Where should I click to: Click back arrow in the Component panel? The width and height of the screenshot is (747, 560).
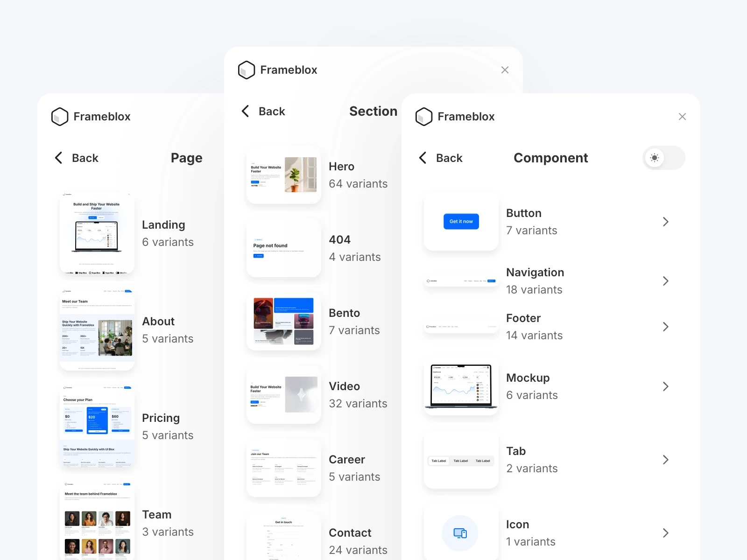pos(423,158)
